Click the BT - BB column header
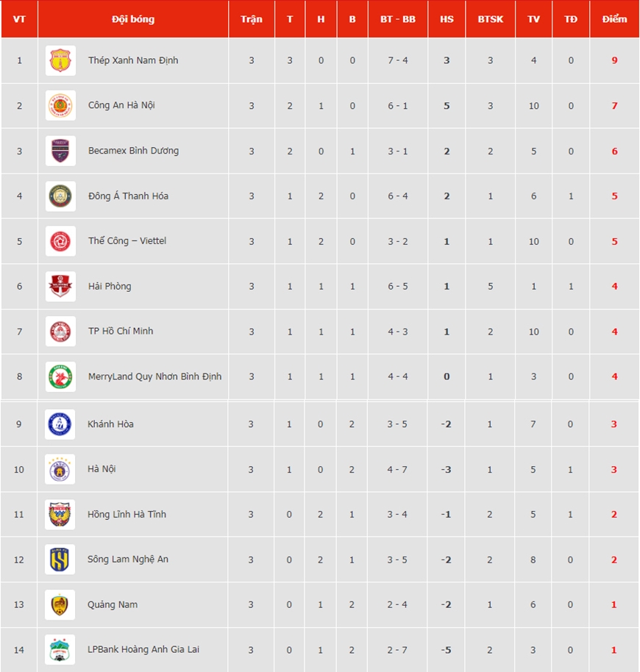640x672 pixels. pyautogui.click(x=398, y=19)
